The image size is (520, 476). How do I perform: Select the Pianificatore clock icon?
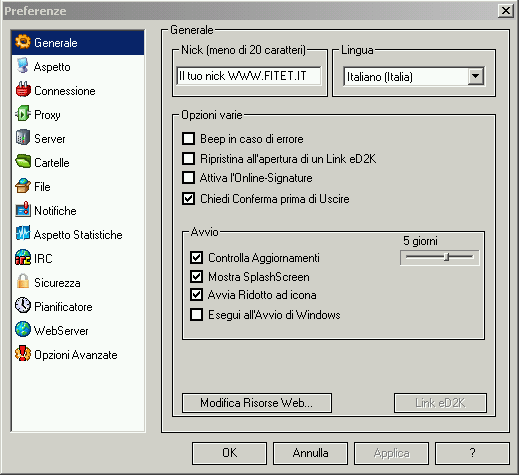pos(23,306)
